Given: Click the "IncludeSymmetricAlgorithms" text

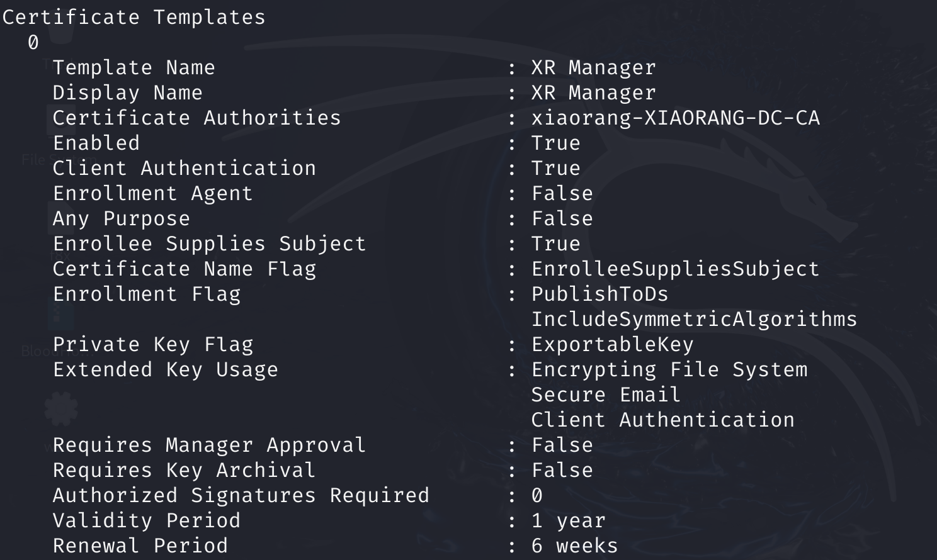Looking at the screenshot, I should pos(694,320).
